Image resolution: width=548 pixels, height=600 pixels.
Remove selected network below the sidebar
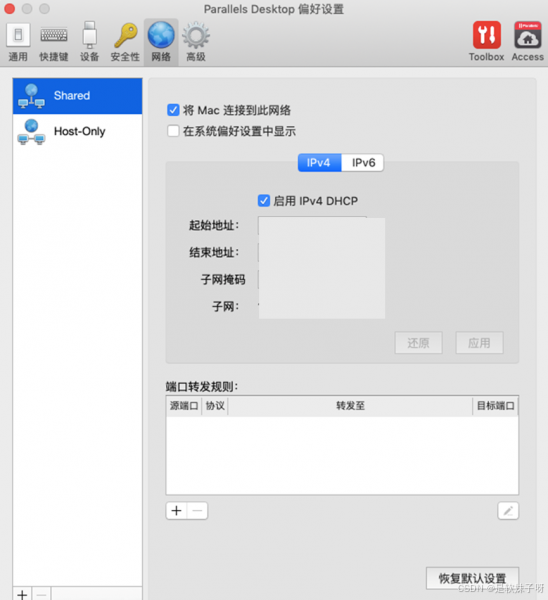coord(41,595)
